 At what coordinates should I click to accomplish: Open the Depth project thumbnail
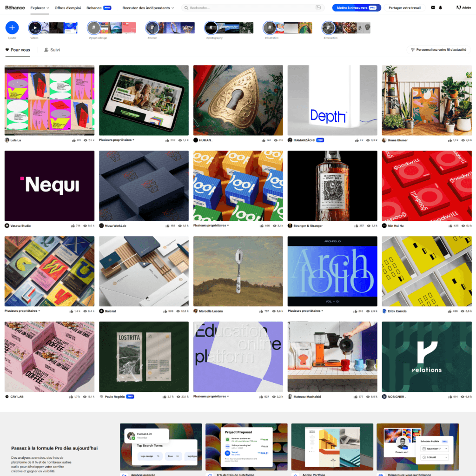point(332,100)
